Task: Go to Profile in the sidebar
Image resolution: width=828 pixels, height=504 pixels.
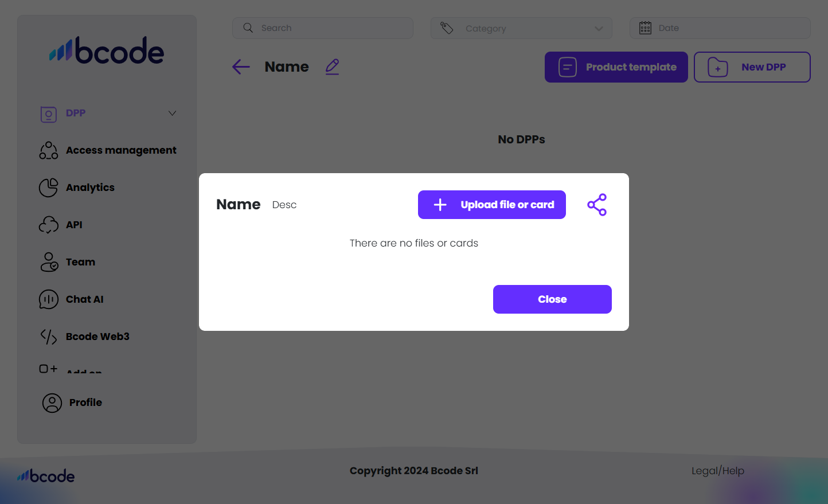Action: (x=85, y=403)
